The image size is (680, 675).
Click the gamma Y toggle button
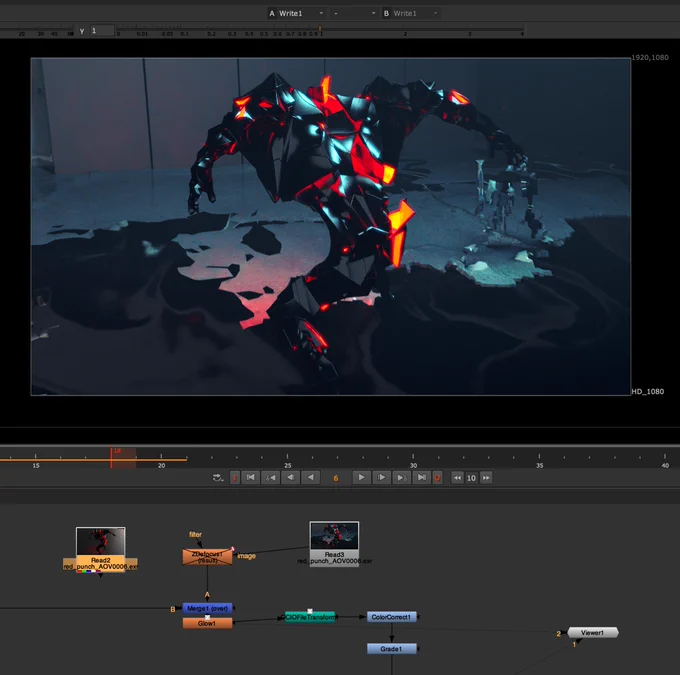click(82, 31)
